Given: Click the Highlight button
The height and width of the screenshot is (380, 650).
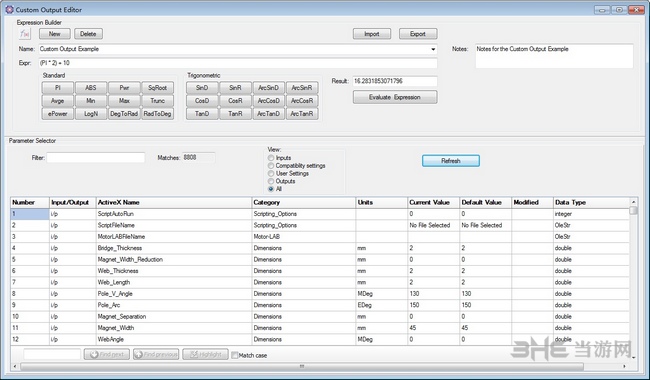Looking at the screenshot, I should point(205,354).
